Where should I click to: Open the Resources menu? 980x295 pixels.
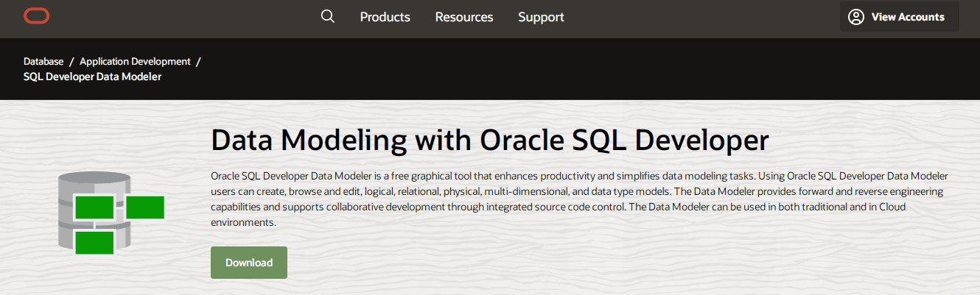point(464,17)
